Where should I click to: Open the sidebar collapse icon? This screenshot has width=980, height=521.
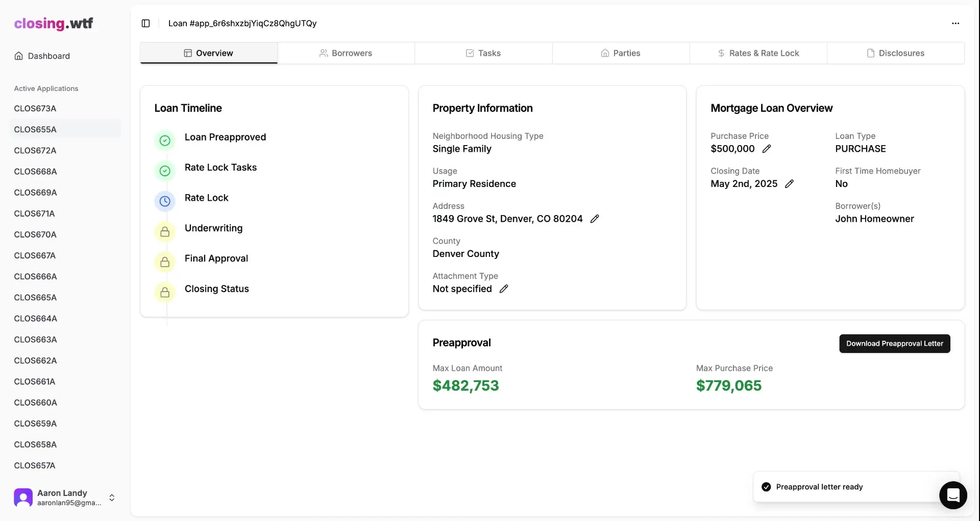pyautogui.click(x=146, y=23)
